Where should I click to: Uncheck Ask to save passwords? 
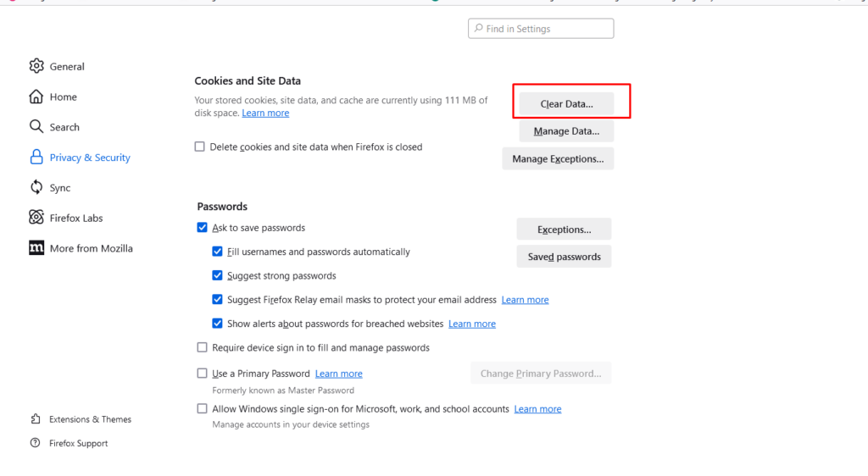pyautogui.click(x=202, y=227)
